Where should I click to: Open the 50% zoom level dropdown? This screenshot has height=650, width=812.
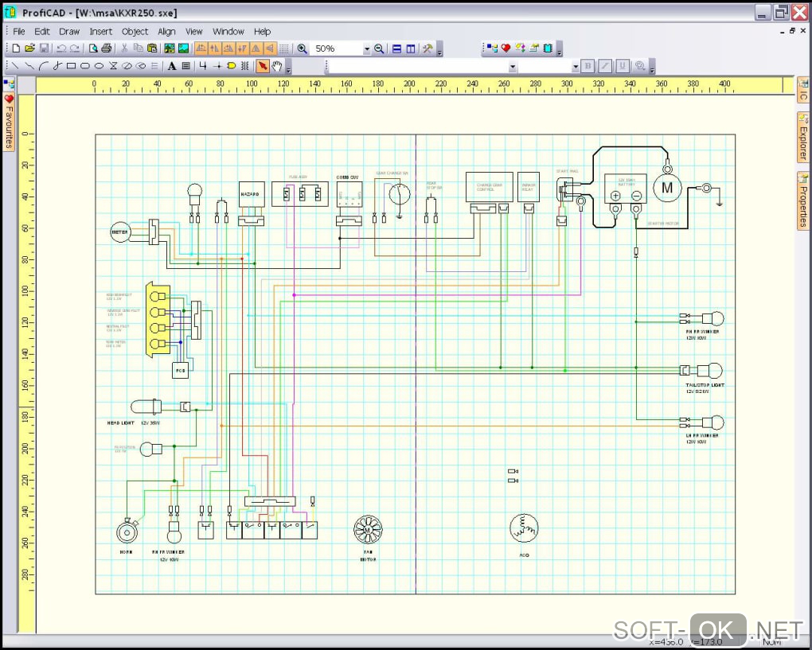[367, 49]
